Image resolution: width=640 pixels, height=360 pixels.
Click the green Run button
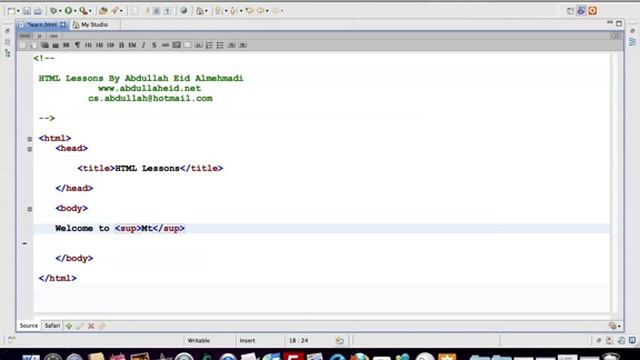(x=68, y=11)
